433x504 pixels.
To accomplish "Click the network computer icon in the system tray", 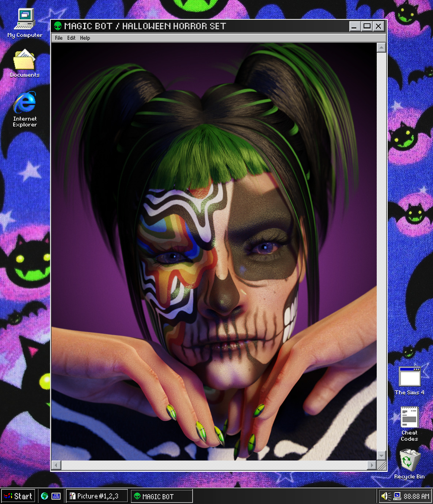I will (x=397, y=496).
